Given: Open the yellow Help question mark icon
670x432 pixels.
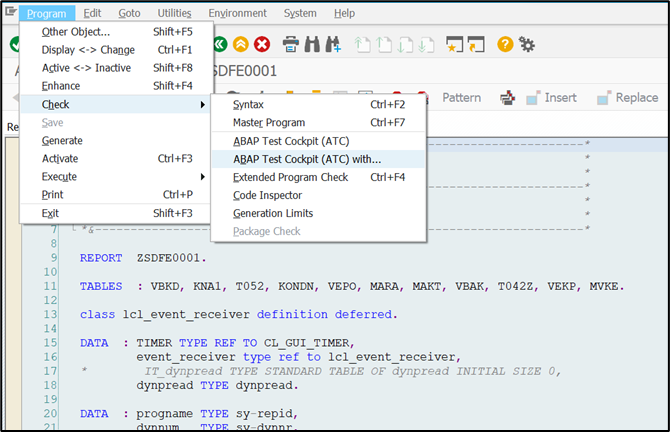Looking at the screenshot, I should 505,44.
